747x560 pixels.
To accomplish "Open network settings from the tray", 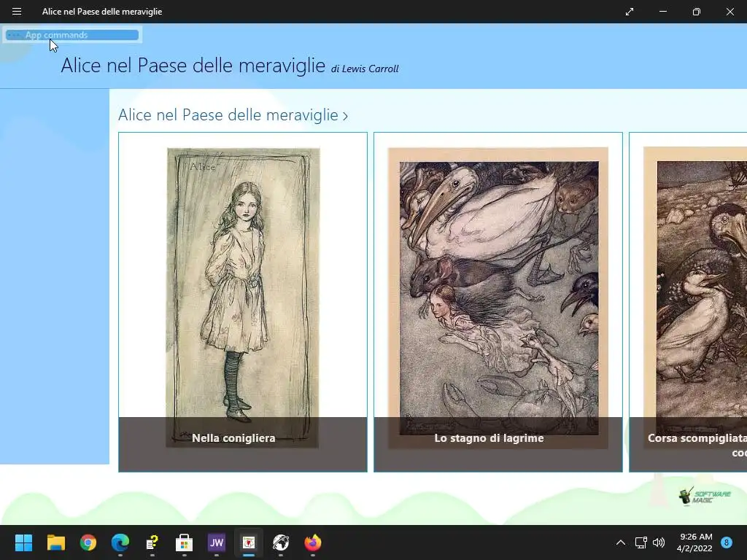I will coord(640,542).
